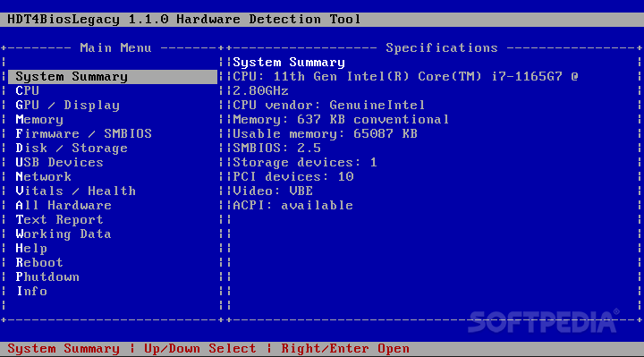Open Vitals / Health entry
Viewport: 644px width, 357px height.
tap(75, 191)
